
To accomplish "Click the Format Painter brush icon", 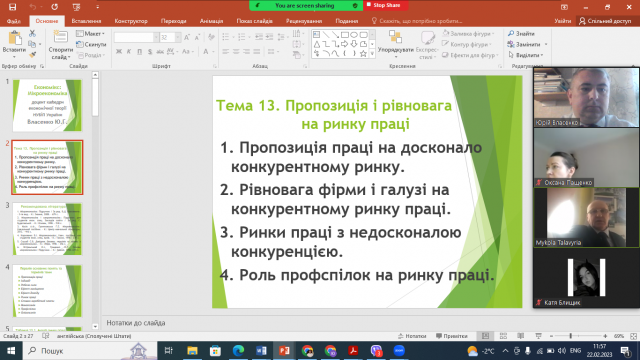I will (x=32, y=54).
